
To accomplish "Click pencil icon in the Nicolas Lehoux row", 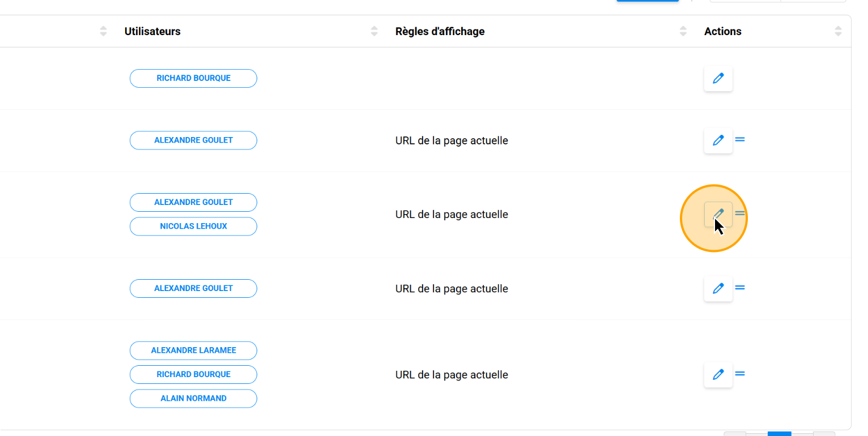I will (718, 214).
